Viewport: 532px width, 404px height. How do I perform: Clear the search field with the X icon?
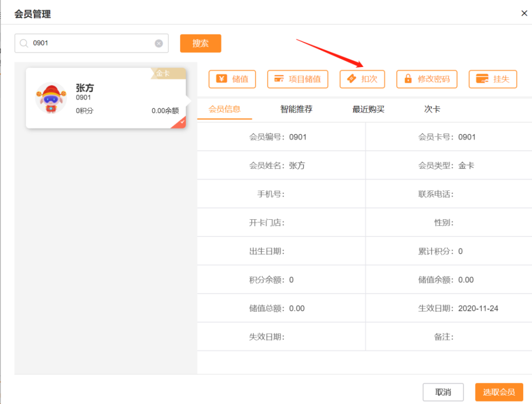pos(159,43)
